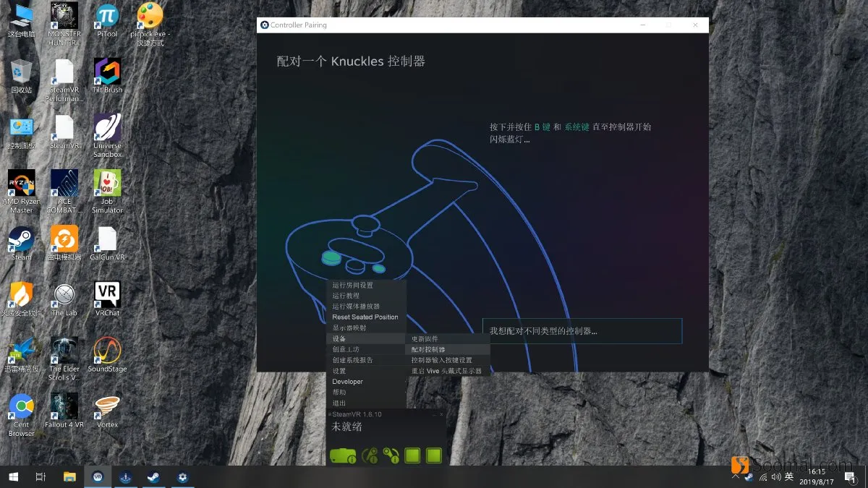Choose 配对控制器 in the devices submenu
This screenshot has height=488, width=868.
(448, 349)
